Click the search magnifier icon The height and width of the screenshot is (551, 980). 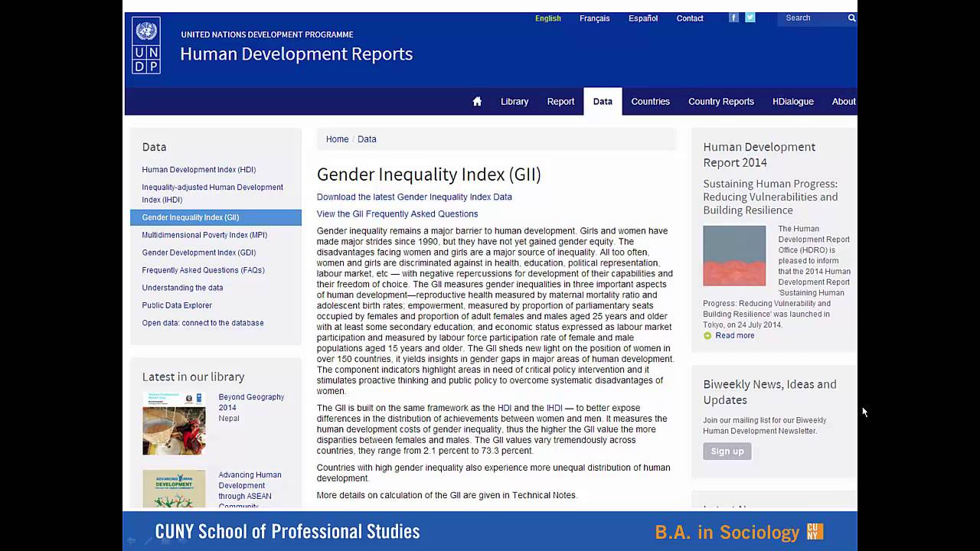[x=851, y=18]
